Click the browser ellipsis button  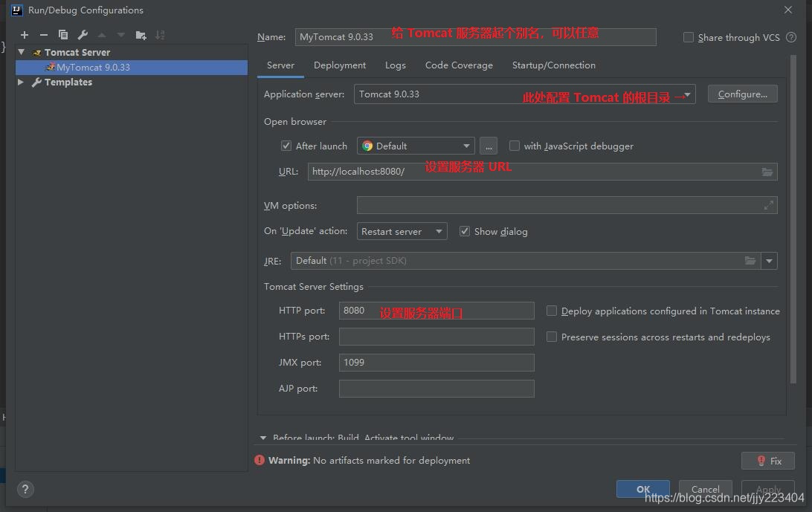tap(489, 146)
